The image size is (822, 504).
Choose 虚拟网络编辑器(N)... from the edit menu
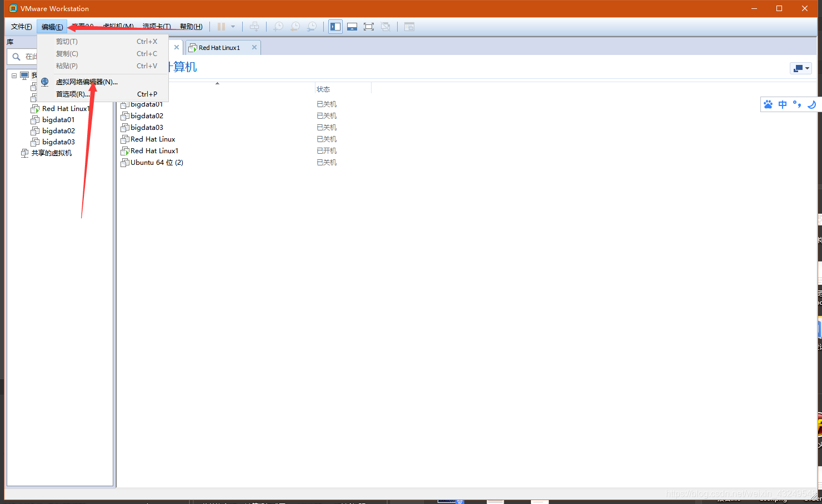[103, 82]
